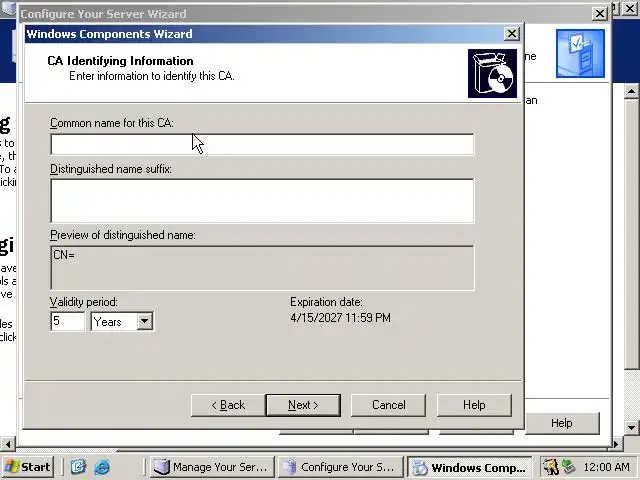Launch Internet Explorer from quick launch
Viewport: 640px width, 480px height.
102,467
